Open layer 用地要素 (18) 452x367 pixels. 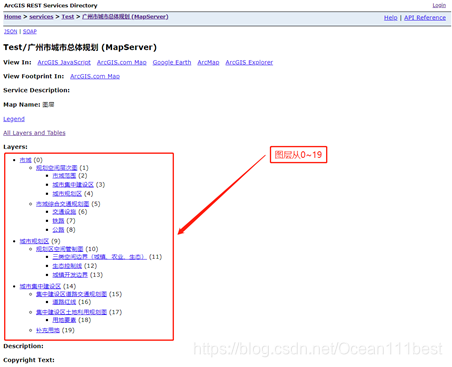pos(64,320)
